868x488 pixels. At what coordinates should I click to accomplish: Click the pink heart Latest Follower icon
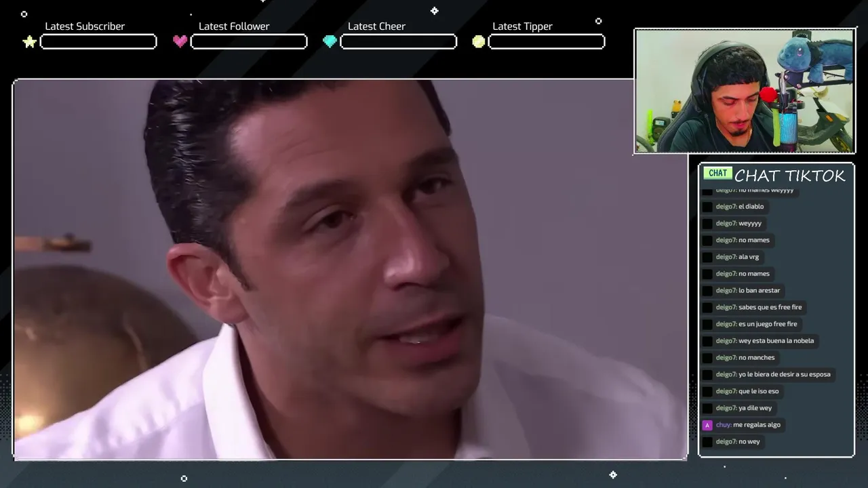(180, 41)
